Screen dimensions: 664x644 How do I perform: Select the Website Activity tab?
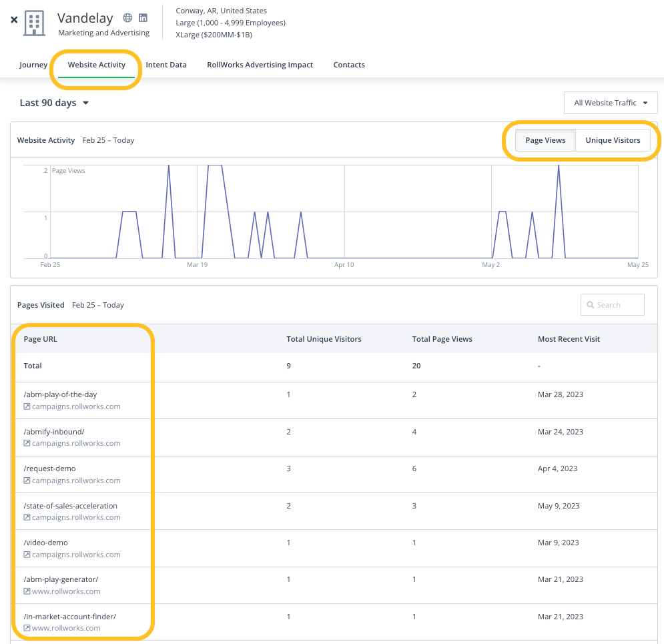[x=97, y=65]
